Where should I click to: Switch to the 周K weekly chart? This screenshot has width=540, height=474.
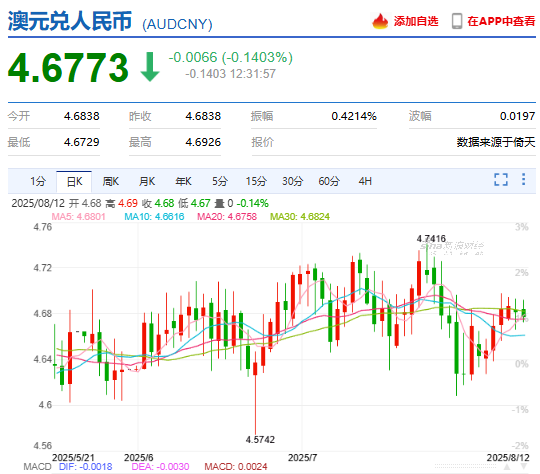[x=111, y=181]
